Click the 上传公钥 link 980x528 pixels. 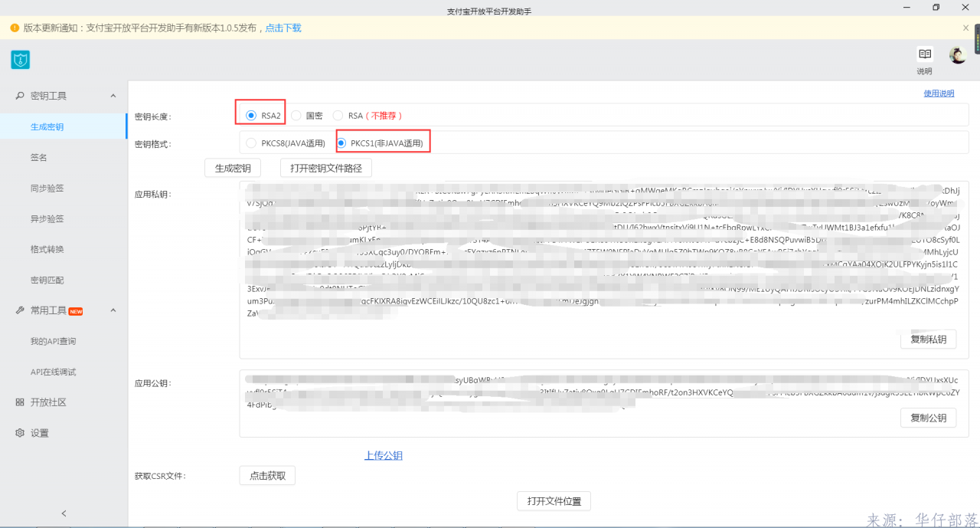tap(383, 455)
